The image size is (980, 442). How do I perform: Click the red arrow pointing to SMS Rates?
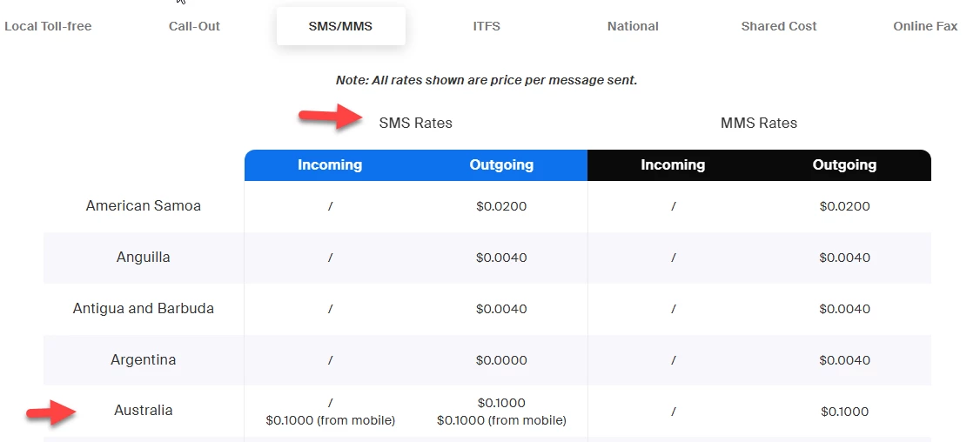[331, 118]
